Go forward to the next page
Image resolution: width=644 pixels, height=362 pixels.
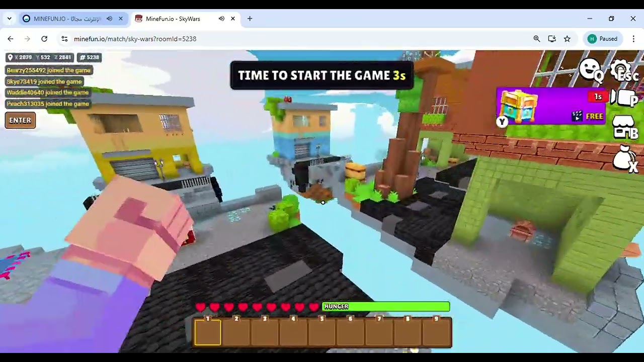click(x=28, y=39)
